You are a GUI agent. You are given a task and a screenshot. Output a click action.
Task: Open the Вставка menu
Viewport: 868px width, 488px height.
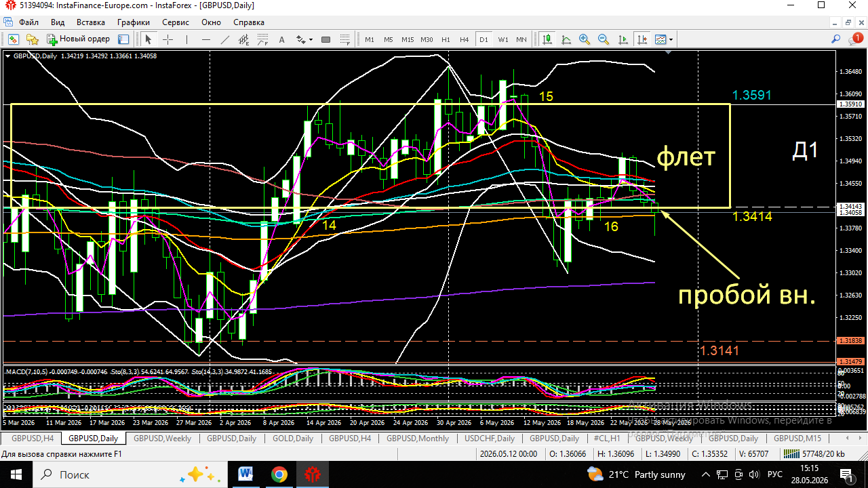click(x=90, y=22)
